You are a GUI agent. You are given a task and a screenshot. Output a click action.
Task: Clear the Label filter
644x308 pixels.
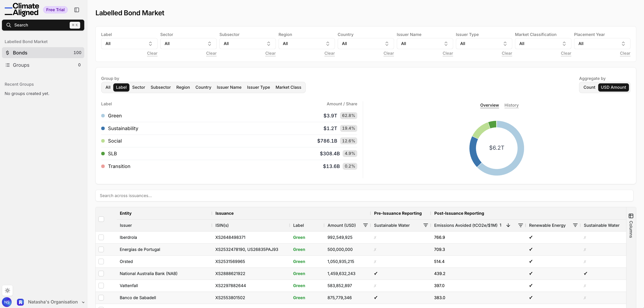point(152,53)
